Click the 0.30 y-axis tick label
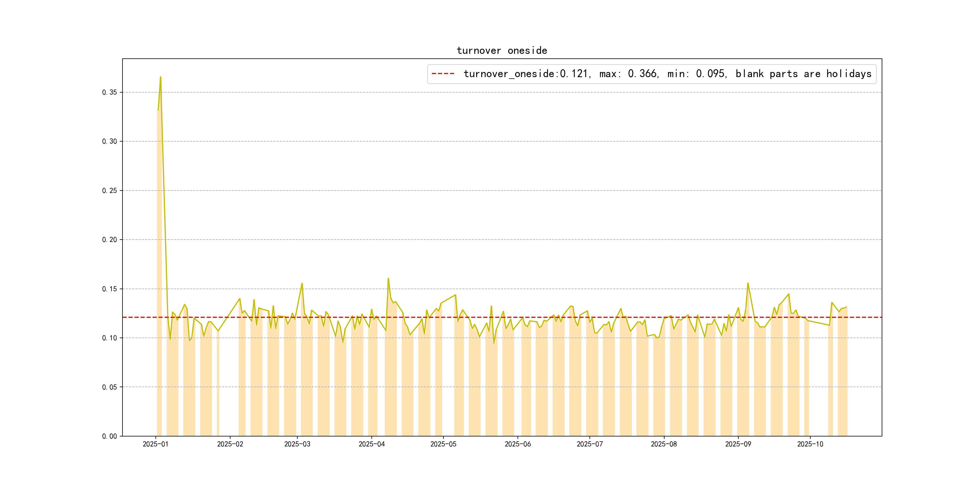Image resolution: width=980 pixels, height=490 pixels. click(x=109, y=142)
